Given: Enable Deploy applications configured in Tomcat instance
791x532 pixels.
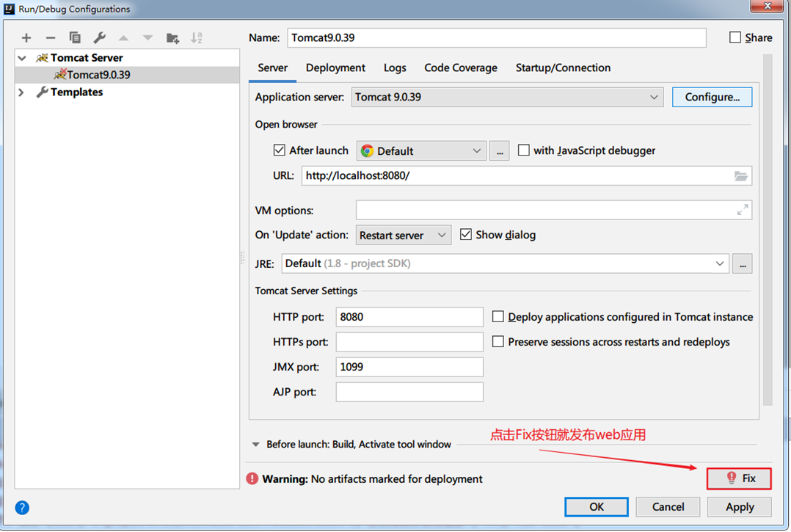Looking at the screenshot, I should point(498,317).
